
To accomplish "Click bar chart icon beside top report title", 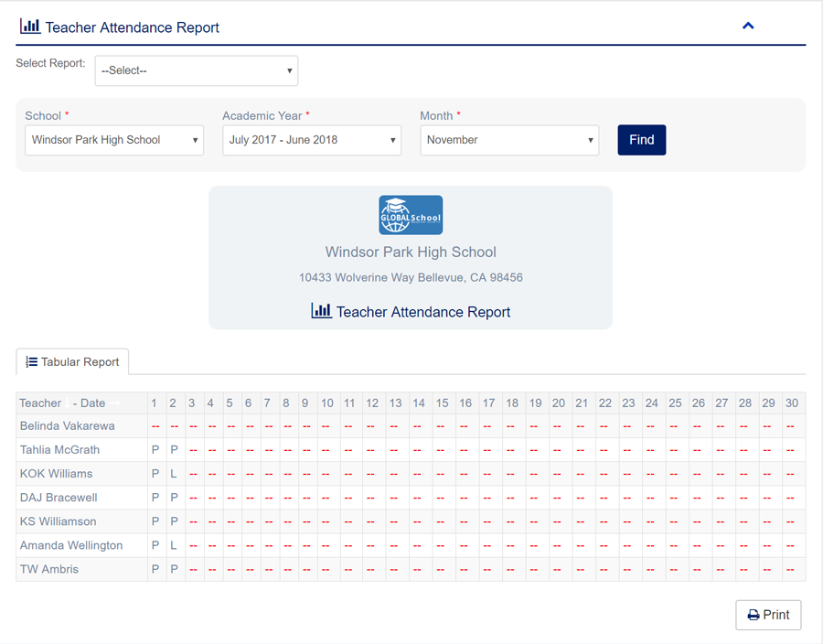I will pyautogui.click(x=30, y=27).
